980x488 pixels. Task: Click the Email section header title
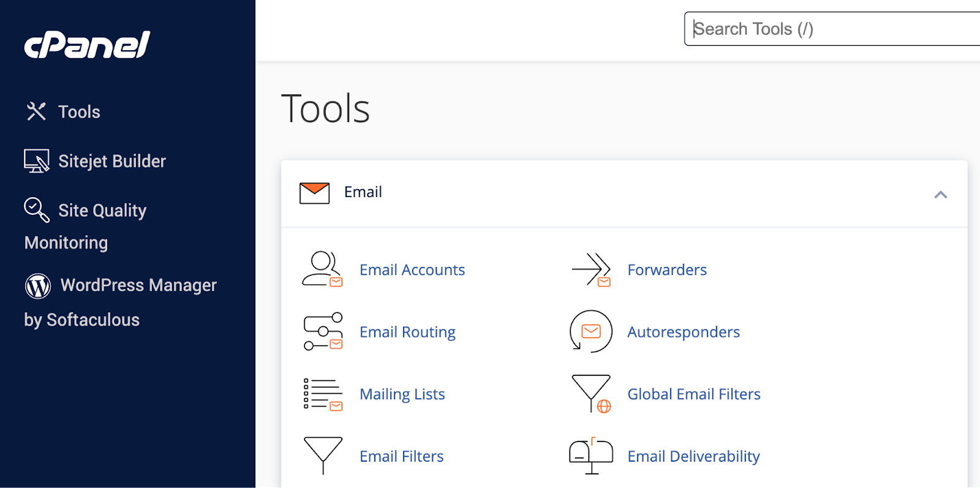[363, 192]
